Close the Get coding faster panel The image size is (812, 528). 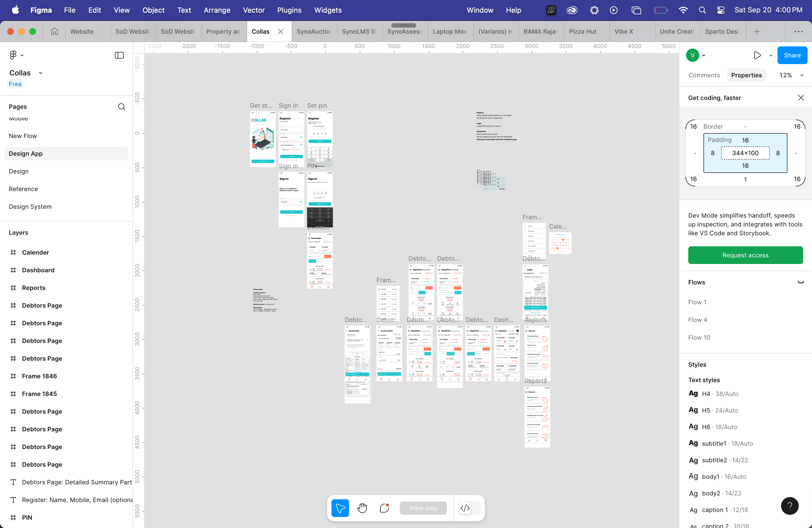pos(800,98)
